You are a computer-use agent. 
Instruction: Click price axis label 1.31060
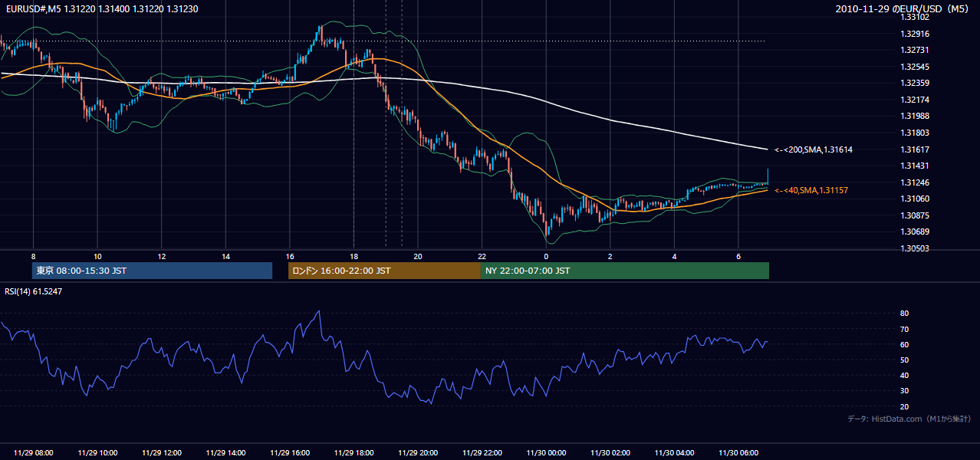(914, 199)
